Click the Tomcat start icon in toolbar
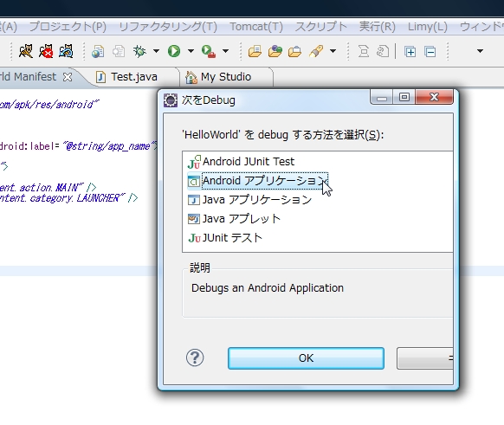504x425 pixels. (26, 51)
